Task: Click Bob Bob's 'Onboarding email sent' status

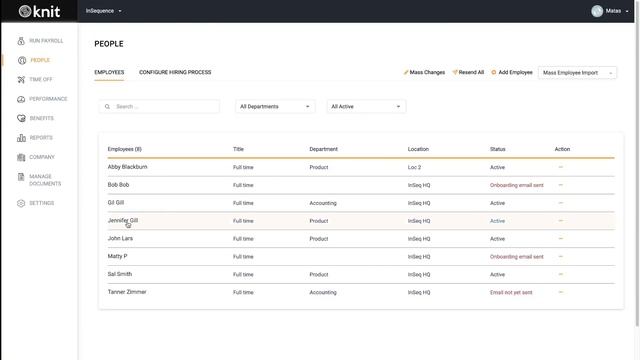Action: 517,185
